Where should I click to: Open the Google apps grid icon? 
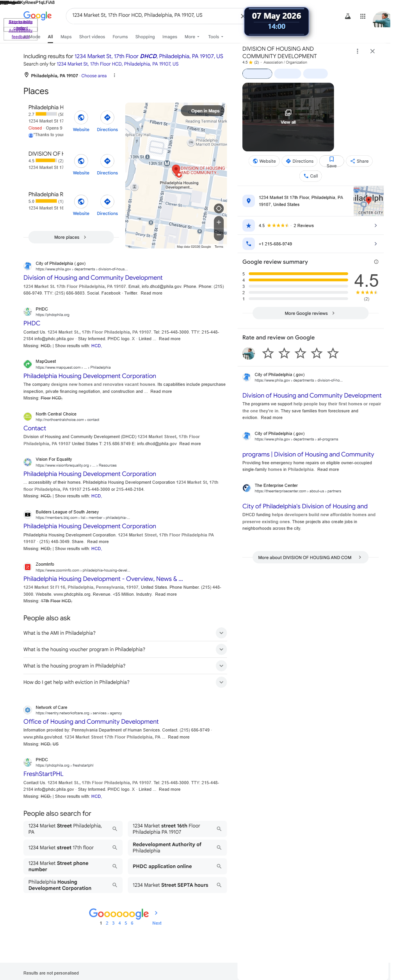[363, 16]
